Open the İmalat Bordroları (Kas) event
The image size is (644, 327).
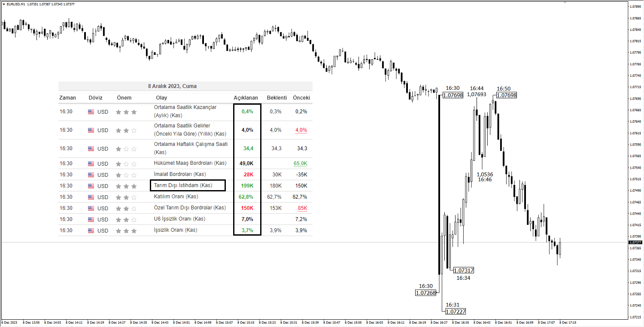[x=180, y=174]
